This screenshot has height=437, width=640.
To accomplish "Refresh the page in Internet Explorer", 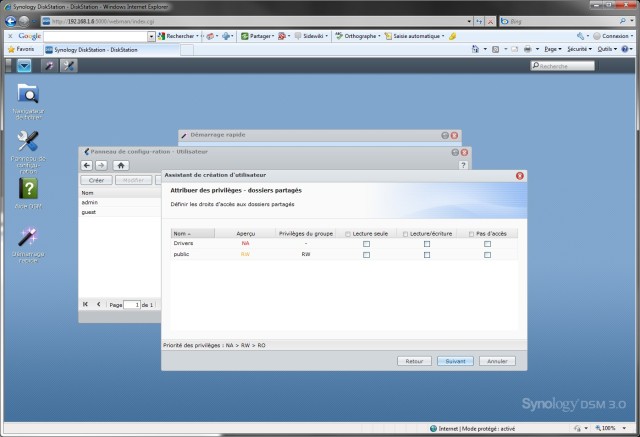I will pyautogui.click(x=479, y=21).
